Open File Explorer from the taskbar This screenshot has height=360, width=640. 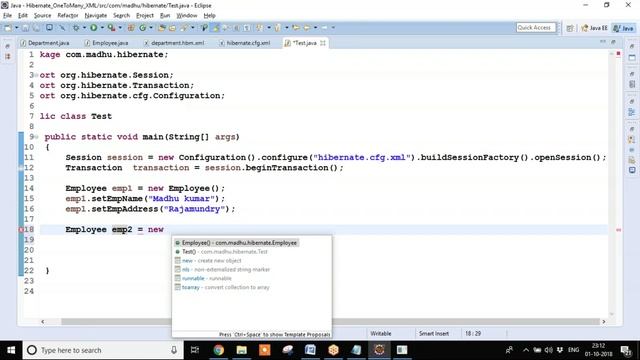[242, 350]
